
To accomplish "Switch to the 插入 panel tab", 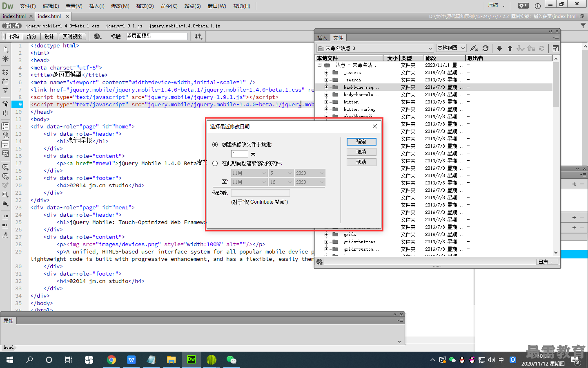I will [x=322, y=38].
